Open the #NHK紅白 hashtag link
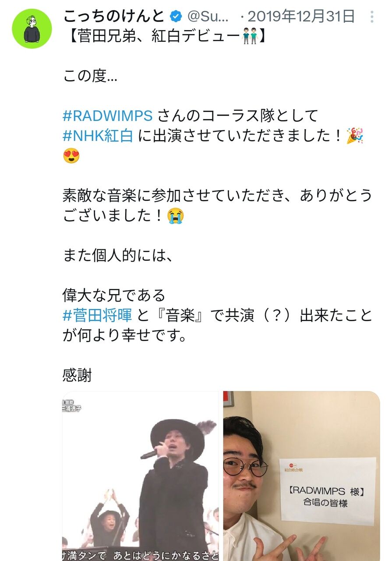Viewport: 392px width, 561px height. [98, 136]
